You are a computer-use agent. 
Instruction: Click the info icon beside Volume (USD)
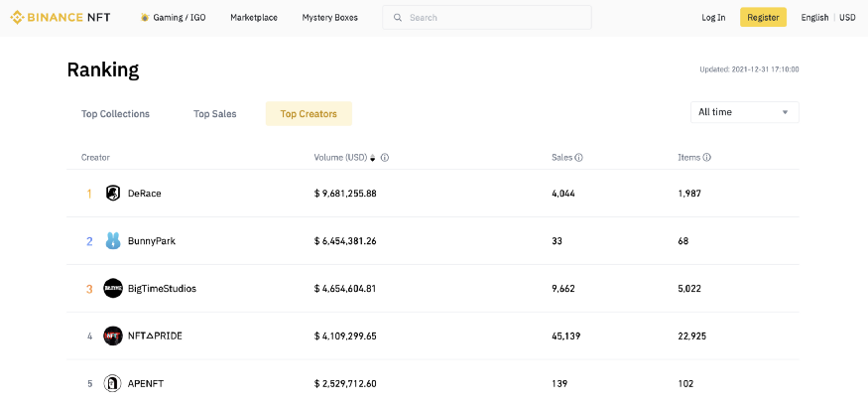[385, 157]
